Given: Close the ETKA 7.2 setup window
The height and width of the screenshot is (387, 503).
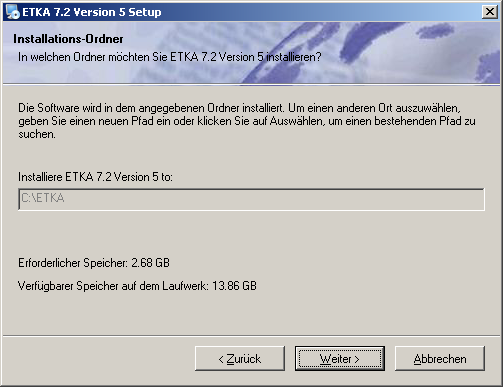Looking at the screenshot, I should pyautogui.click(x=490, y=12).
